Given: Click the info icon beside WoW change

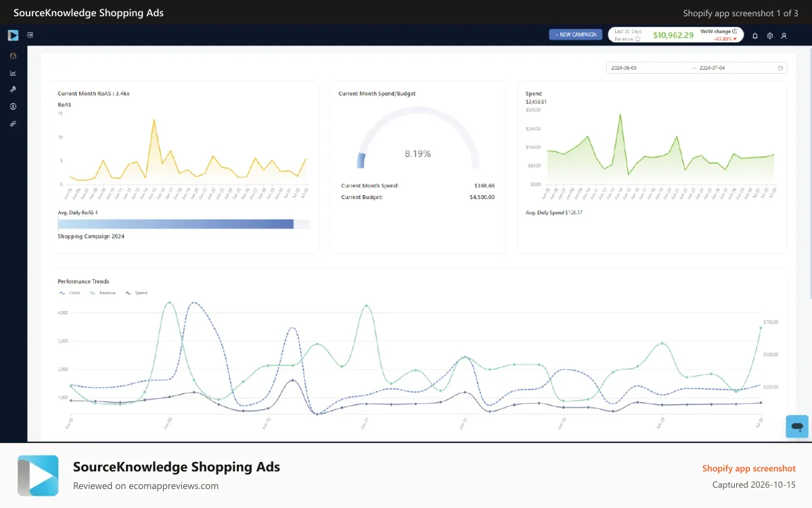Looking at the screenshot, I should pyautogui.click(x=735, y=31).
